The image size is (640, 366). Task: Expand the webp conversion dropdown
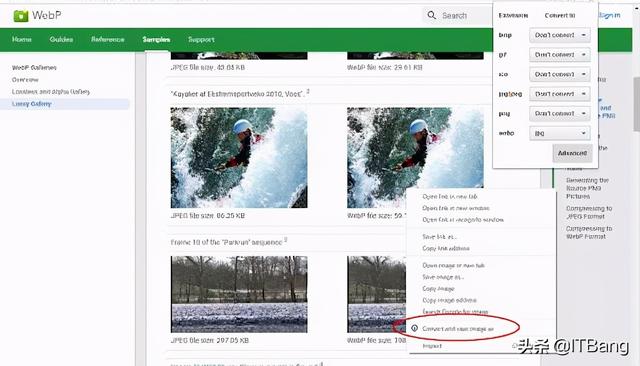pyautogui.click(x=560, y=133)
